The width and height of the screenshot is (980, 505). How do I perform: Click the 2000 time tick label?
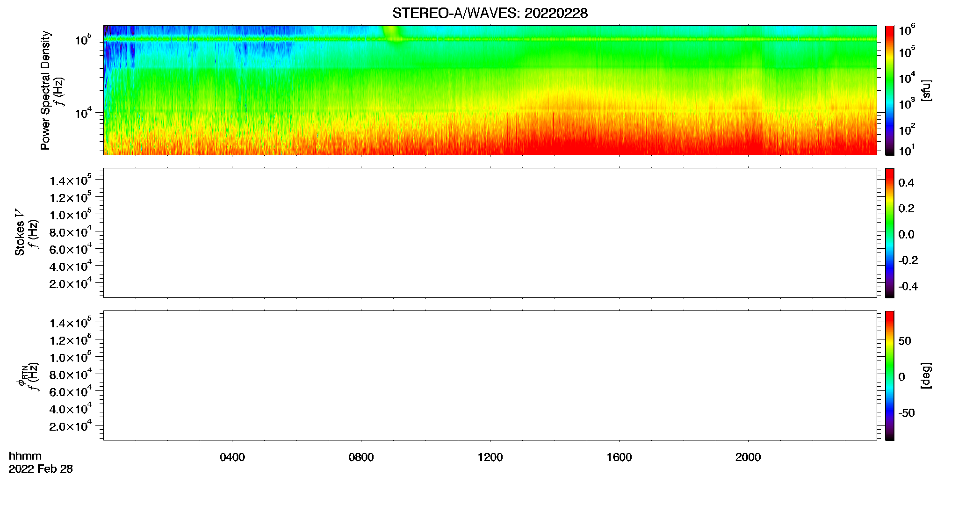[748, 457]
